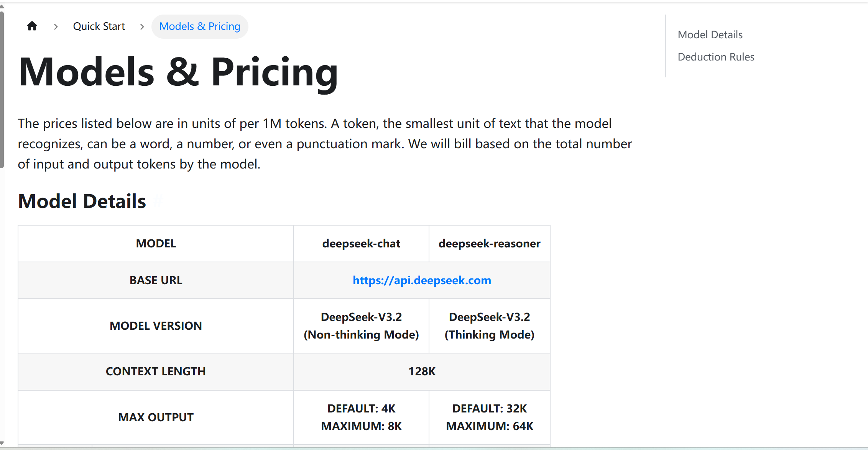The image size is (868, 450).
Task: Click the Models & Pricing page title
Action: 178,72
